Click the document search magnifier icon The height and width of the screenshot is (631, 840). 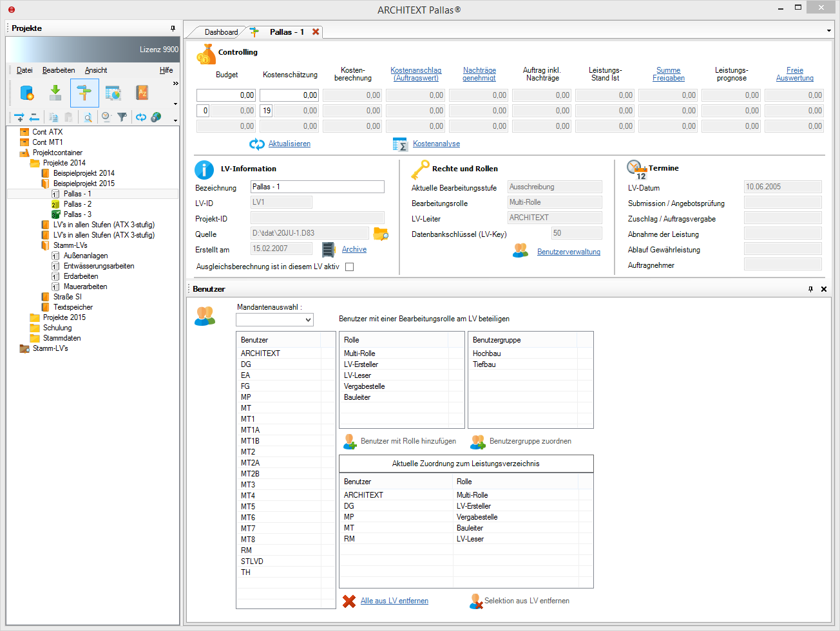coord(88,117)
